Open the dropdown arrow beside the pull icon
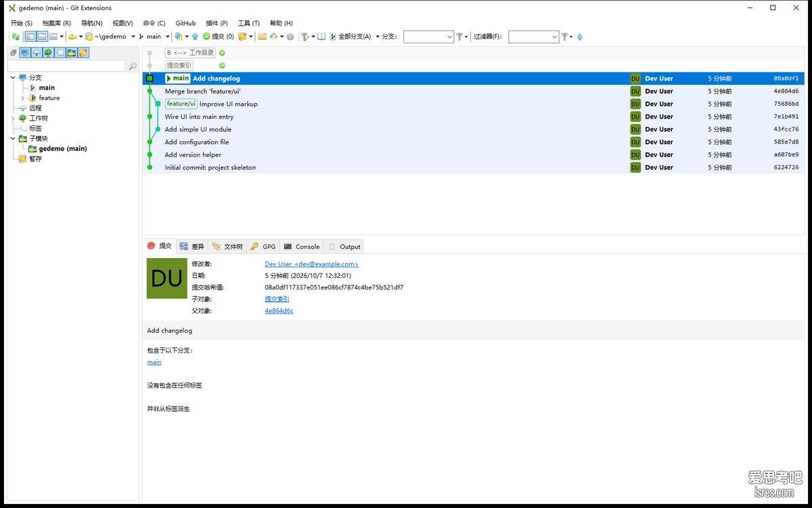The image size is (812, 508). [187, 37]
